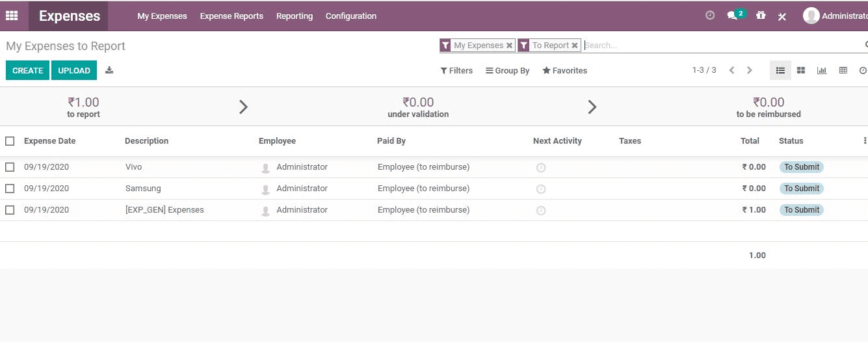The height and width of the screenshot is (342, 868).
Task: Open the Administrator user menu
Action: 835,16
